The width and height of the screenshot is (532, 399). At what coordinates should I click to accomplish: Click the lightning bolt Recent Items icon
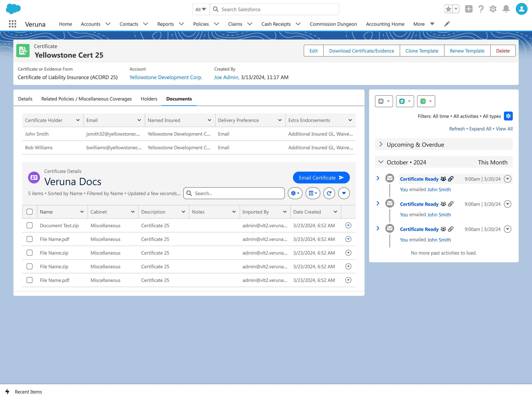tap(7, 392)
